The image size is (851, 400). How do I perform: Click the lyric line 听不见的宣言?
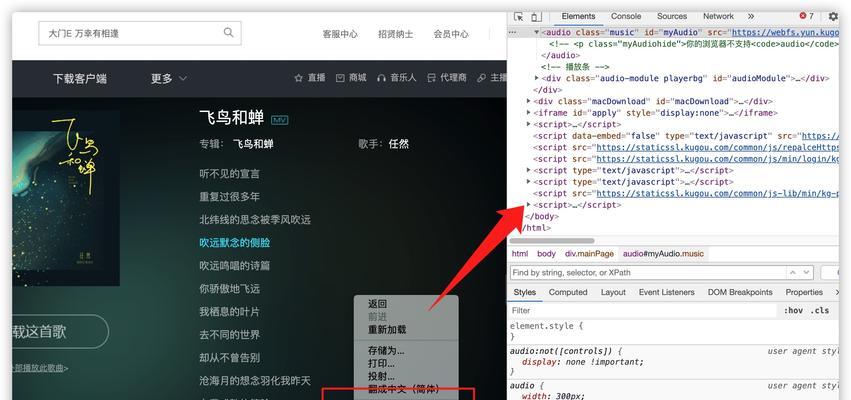(x=229, y=174)
